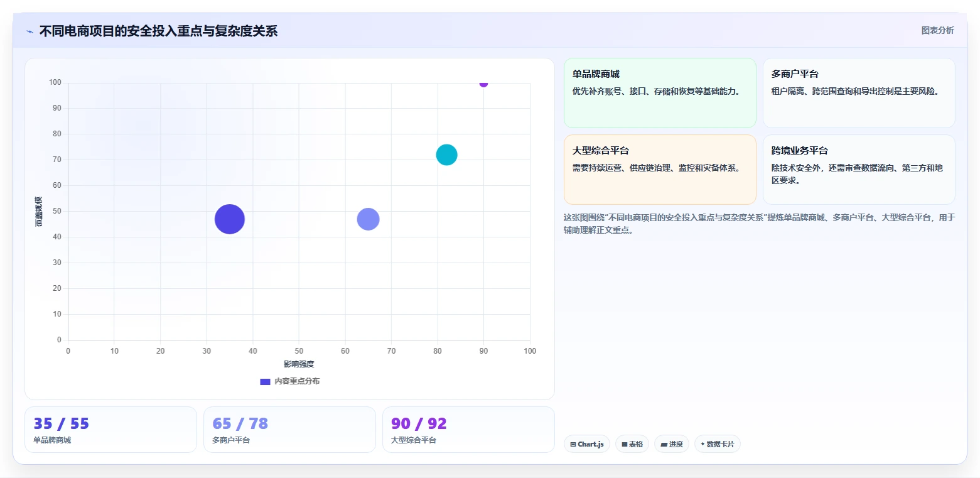
Task: Click the 大型综合平台 label under 90 / 92
Action: [x=414, y=440]
